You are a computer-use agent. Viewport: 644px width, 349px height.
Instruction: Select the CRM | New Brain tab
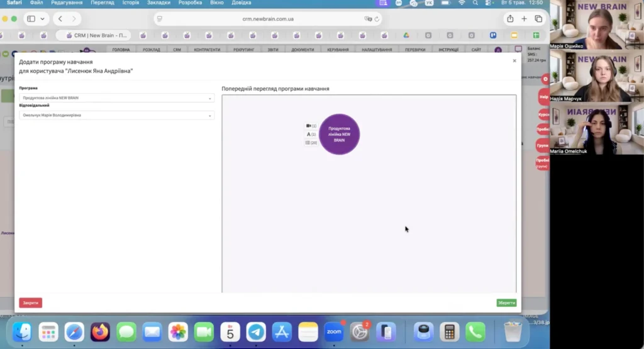(x=94, y=35)
